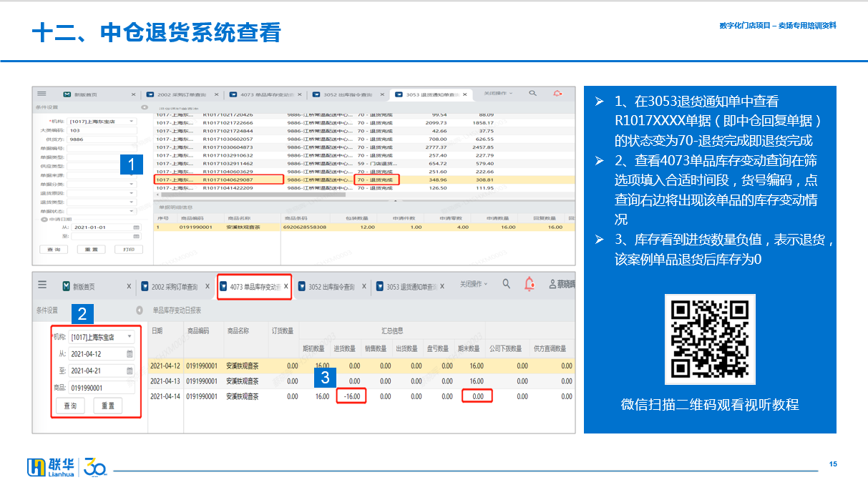The height and width of the screenshot is (490, 868).
Task: Click 商品 field containing 0191990001
Action: click(102, 388)
